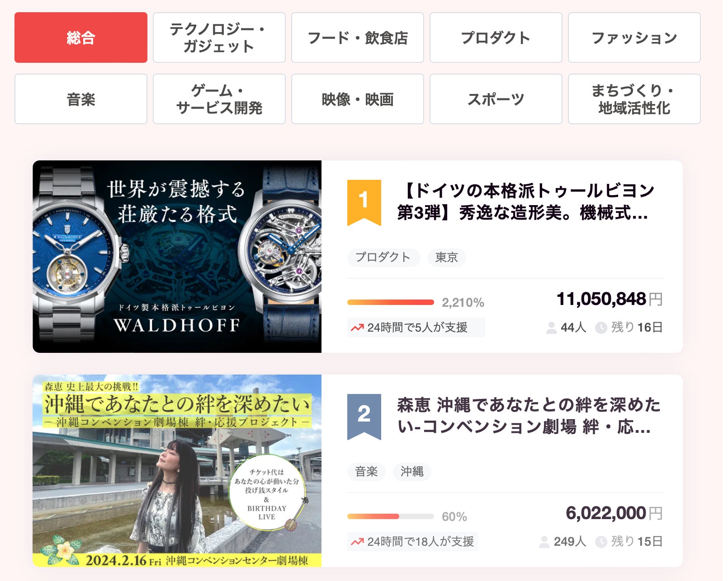This screenshot has height=581, width=728.
Task: Open the ドイツの本格派トゥールビヨン project title
Action: (526, 201)
